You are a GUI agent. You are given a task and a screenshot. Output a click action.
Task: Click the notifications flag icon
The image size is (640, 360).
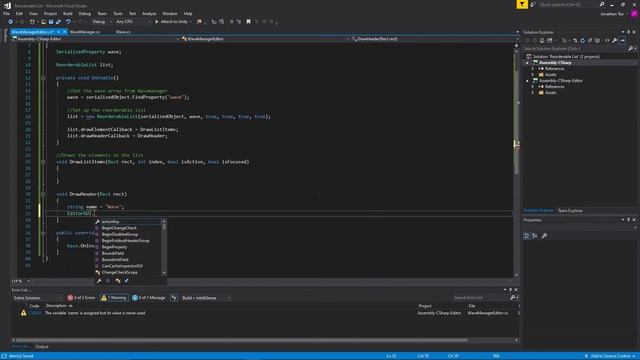click(522, 4)
